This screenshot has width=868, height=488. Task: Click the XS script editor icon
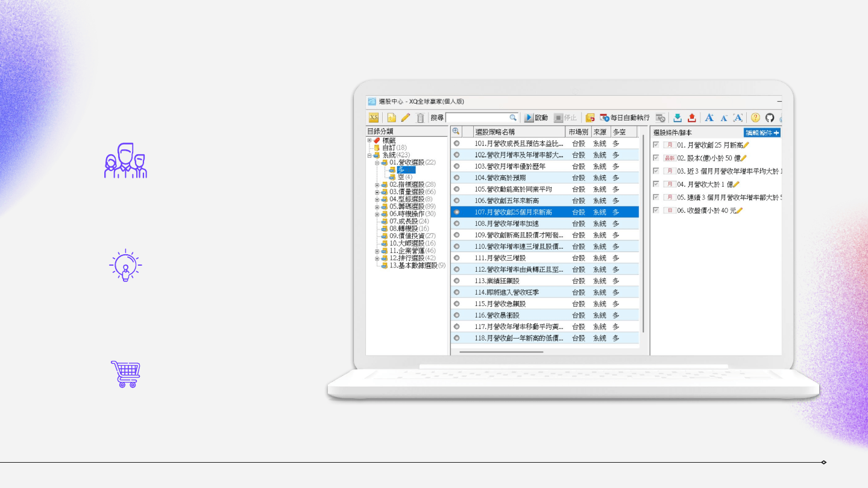coord(374,117)
